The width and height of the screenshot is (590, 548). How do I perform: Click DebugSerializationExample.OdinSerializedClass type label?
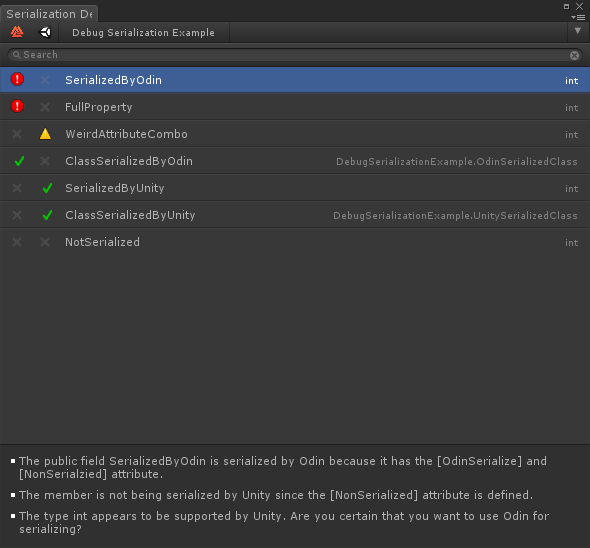click(456, 162)
